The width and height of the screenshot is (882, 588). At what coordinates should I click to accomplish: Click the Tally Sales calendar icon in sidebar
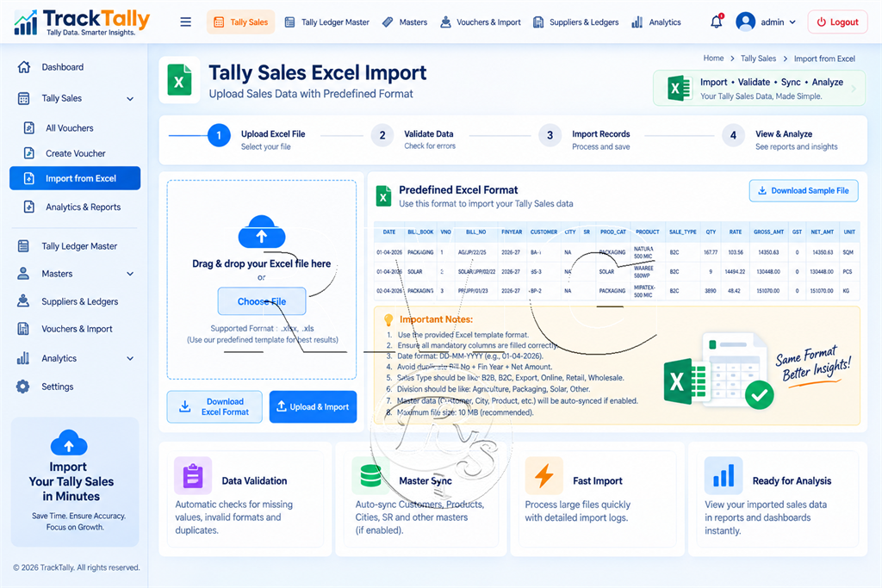(x=23, y=98)
